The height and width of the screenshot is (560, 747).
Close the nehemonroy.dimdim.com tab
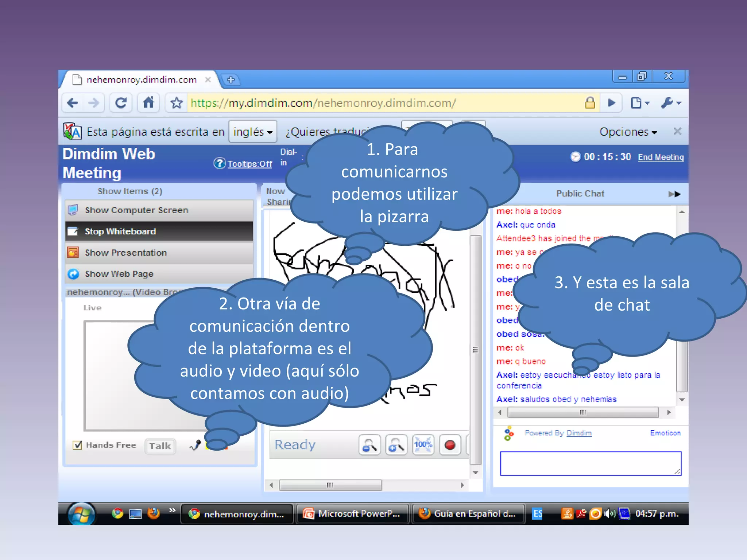[x=208, y=79]
